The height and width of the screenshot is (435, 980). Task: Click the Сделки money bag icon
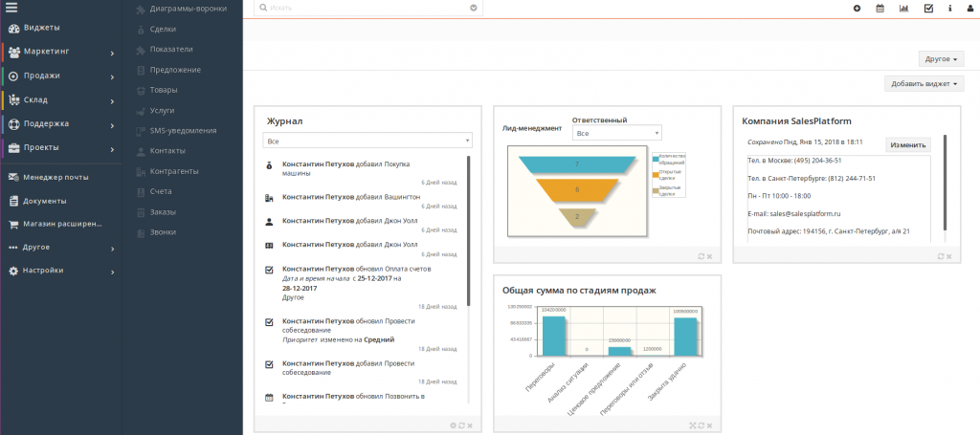(x=141, y=30)
